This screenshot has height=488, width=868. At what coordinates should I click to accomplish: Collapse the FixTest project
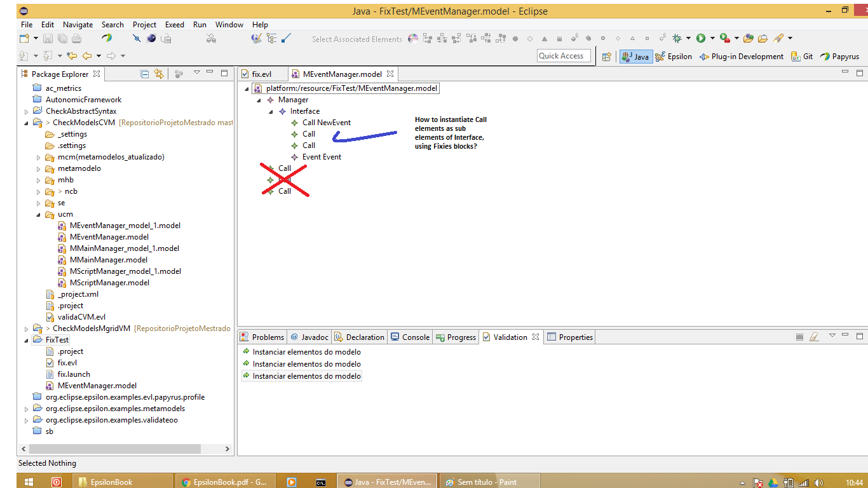tap(27, 340)
